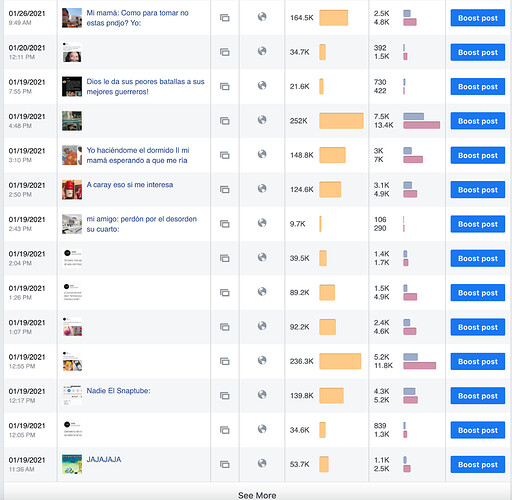Click the photo type icon on the 252K reach row
Image resolution: width=512 pixels, height=500 pixels.
click(x=225, y=121)
